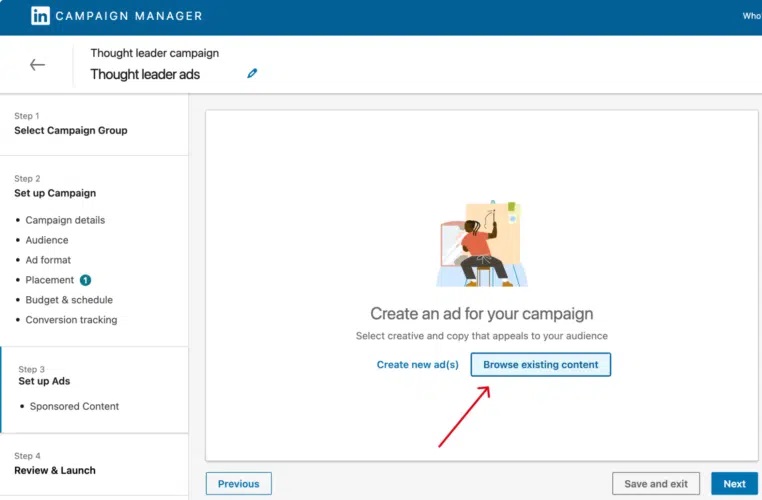Click the back arrow icon

[37, 65]
